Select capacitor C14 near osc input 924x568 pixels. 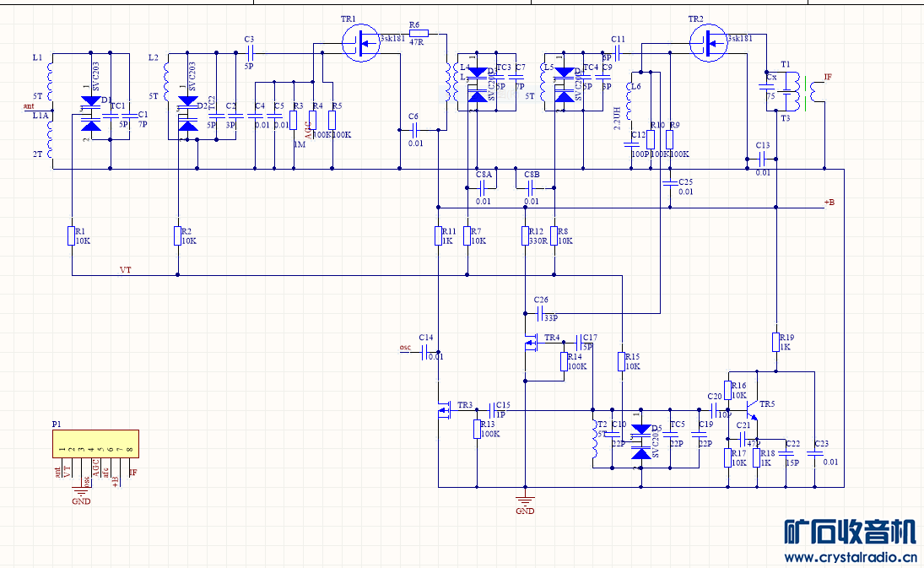click(x=425, y=352)
